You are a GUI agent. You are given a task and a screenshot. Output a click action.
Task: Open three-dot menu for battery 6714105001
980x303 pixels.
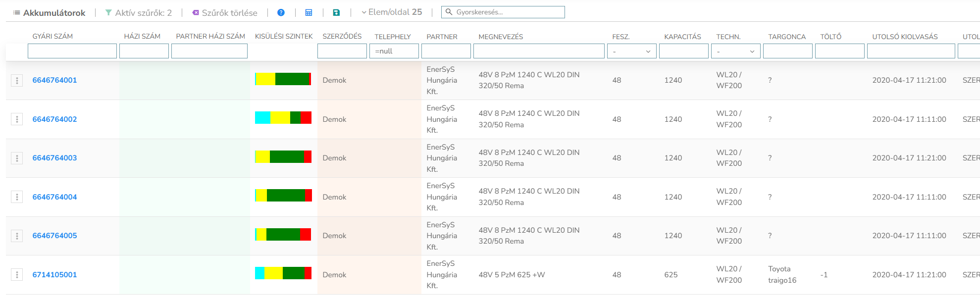17,275
